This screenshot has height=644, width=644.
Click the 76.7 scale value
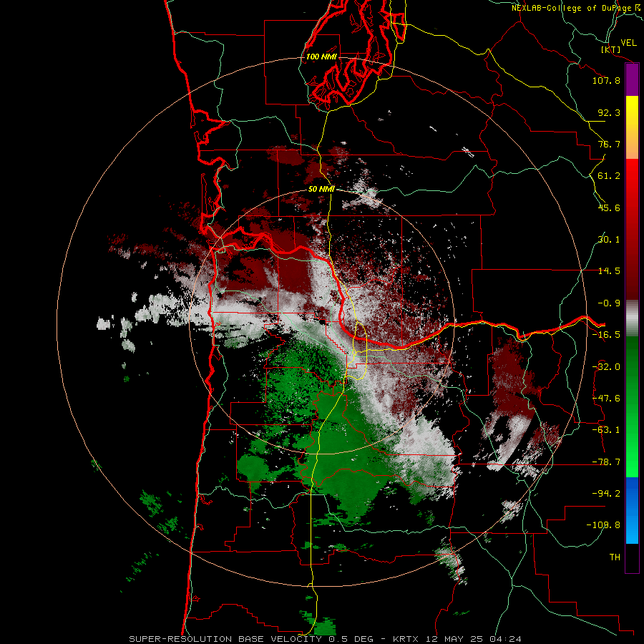[609, 144]
